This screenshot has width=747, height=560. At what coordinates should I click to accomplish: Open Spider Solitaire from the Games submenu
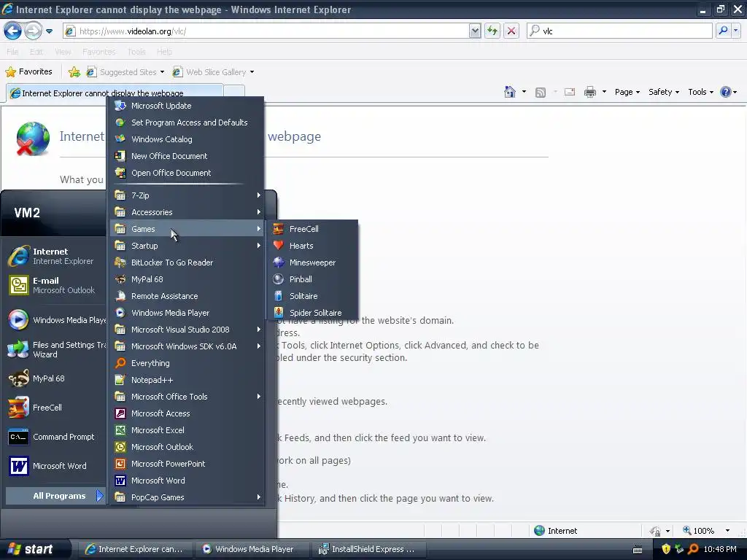[x=312, y=312]
